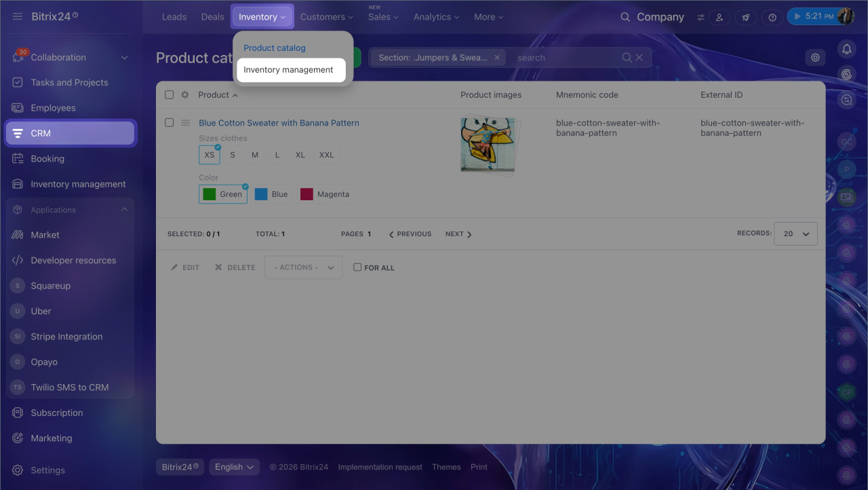Select CRM in the left sidebar
Image resolution: width=868 pixels, height=490 pixels.
click(71, 133)
